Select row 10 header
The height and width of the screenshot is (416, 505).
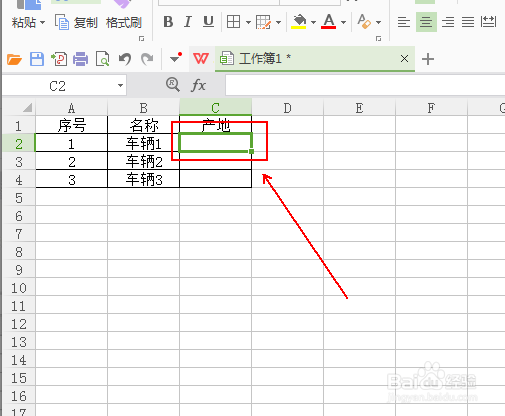tap(19, 288)
